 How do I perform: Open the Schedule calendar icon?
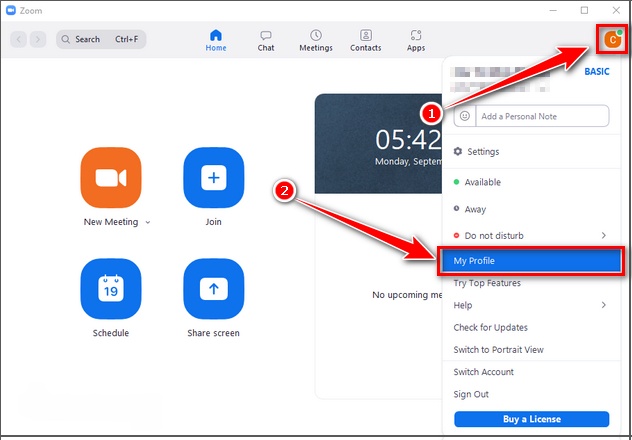111,289
